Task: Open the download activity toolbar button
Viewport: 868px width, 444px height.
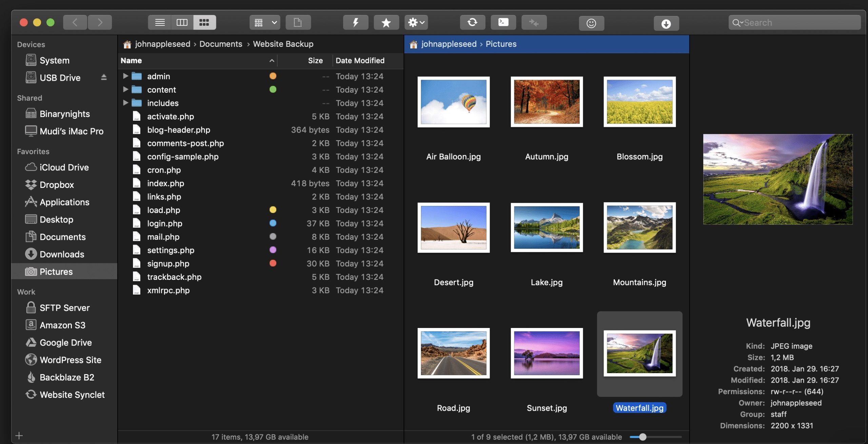Action: tap(666, 23)
